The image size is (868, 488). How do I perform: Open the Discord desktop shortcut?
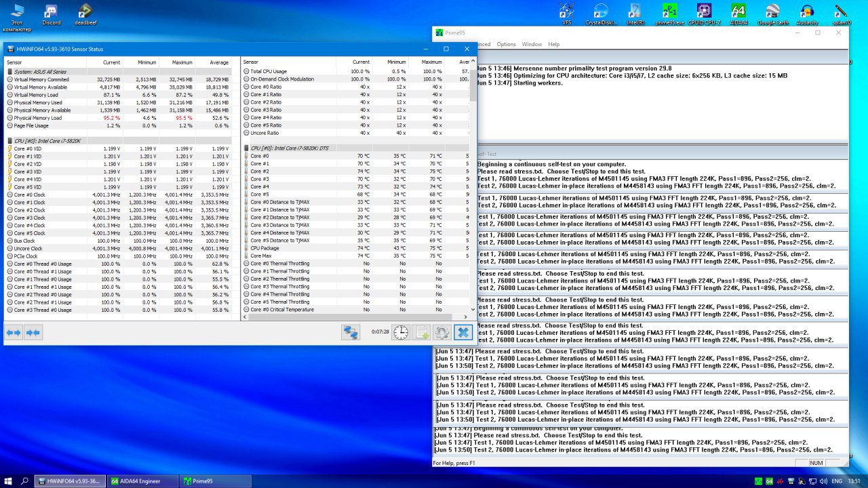click(52, 14)
